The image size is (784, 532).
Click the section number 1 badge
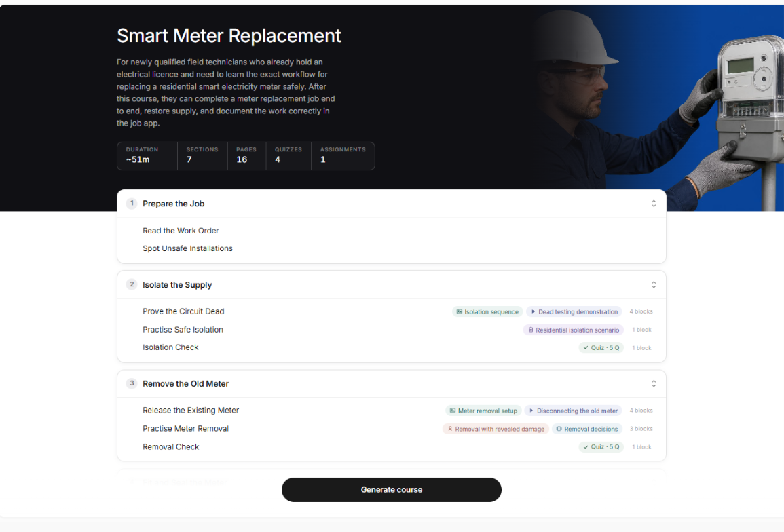pyautogui.click(x=132, y=203)
